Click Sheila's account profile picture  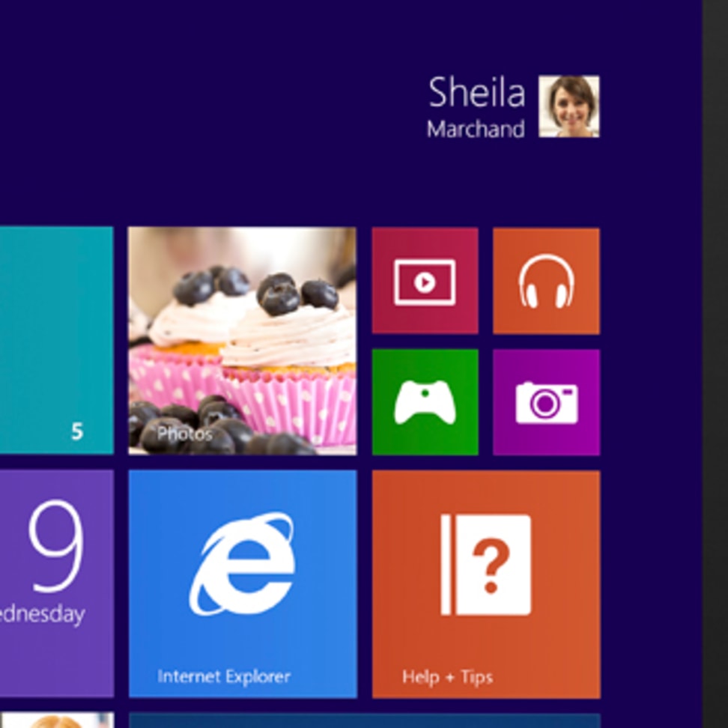[568, 106]
